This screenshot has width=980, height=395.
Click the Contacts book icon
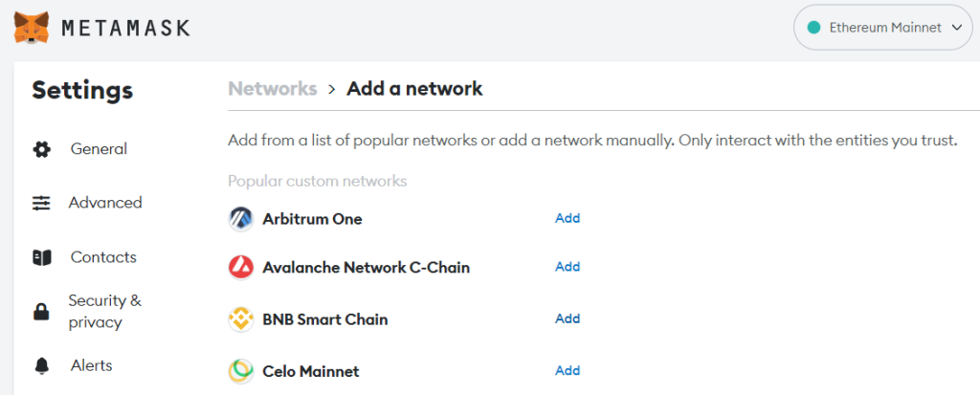[x=42, y=257]
